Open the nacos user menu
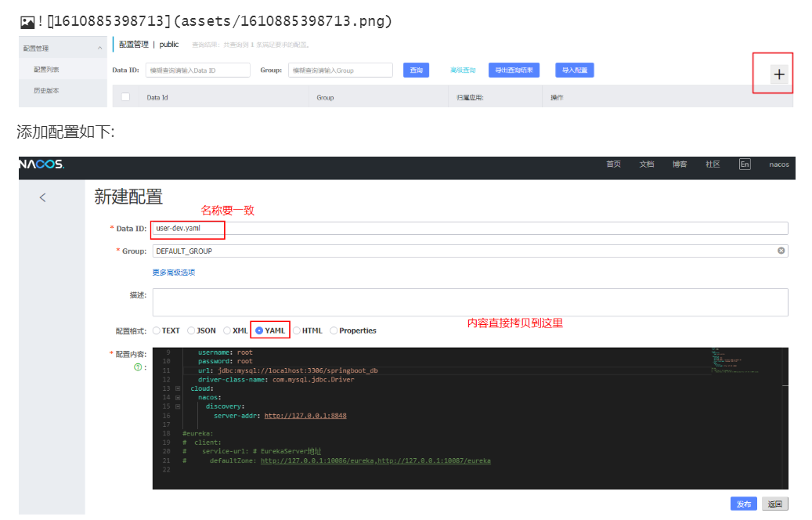This screenshot has width=812, height=520. point(779,164)
